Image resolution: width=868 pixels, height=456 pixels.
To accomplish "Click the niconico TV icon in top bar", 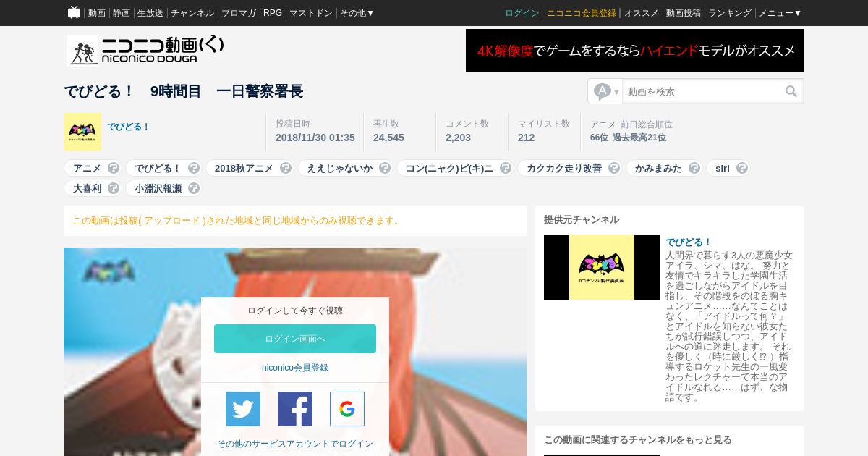I will pyautogui.click(x=74, y=12).
